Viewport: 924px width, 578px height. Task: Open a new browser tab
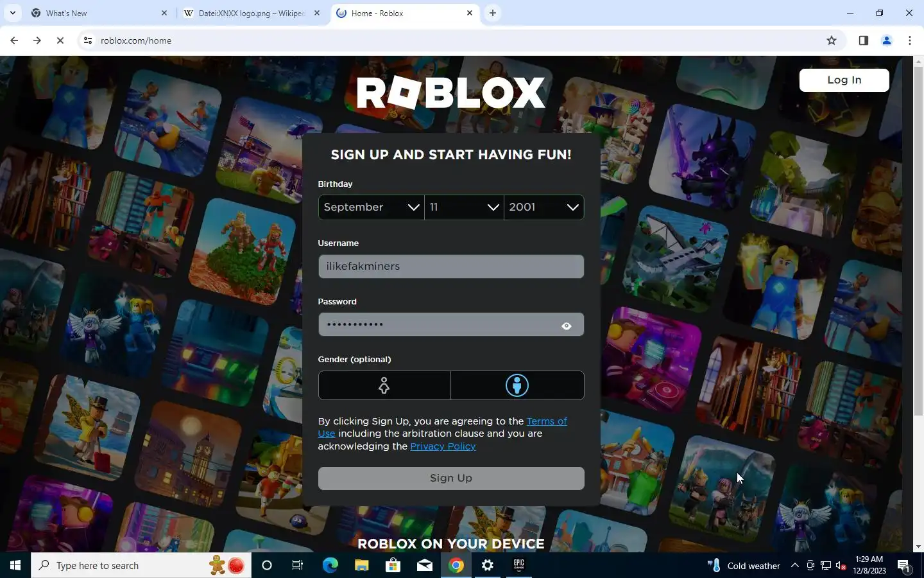click(493, 13)
